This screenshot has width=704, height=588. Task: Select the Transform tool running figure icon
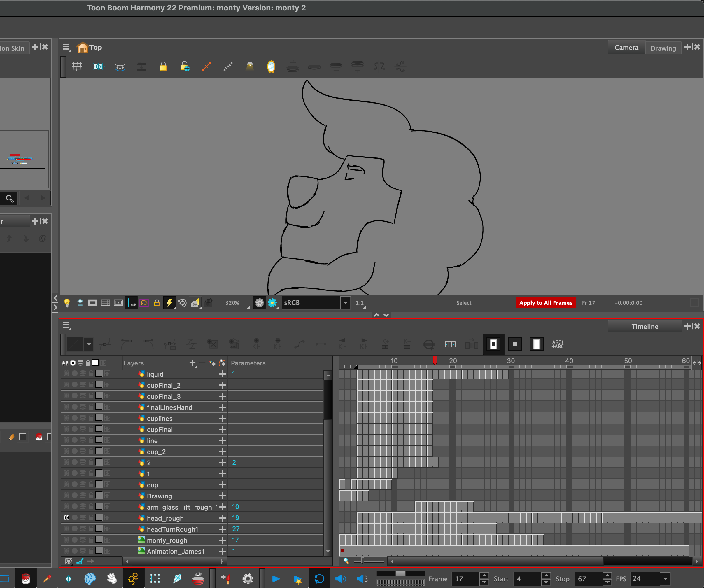[133, 579]
